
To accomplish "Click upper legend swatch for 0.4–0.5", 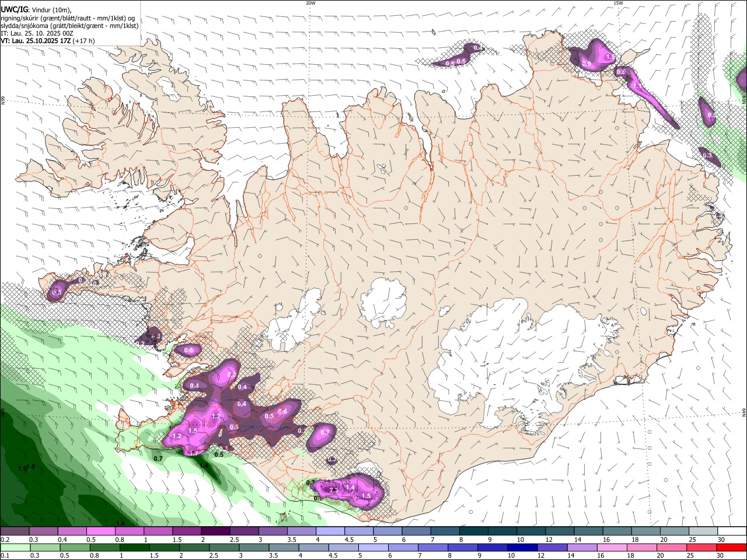I will pyautogui.click(x=72, y=531).
